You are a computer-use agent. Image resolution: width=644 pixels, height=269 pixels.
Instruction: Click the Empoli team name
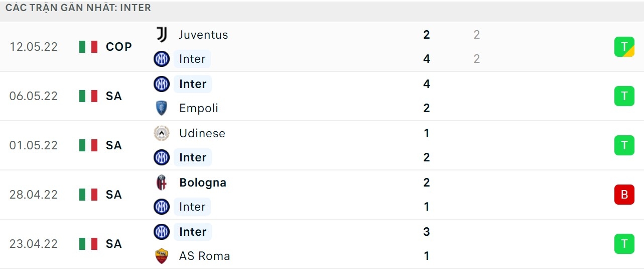(198, 108)
